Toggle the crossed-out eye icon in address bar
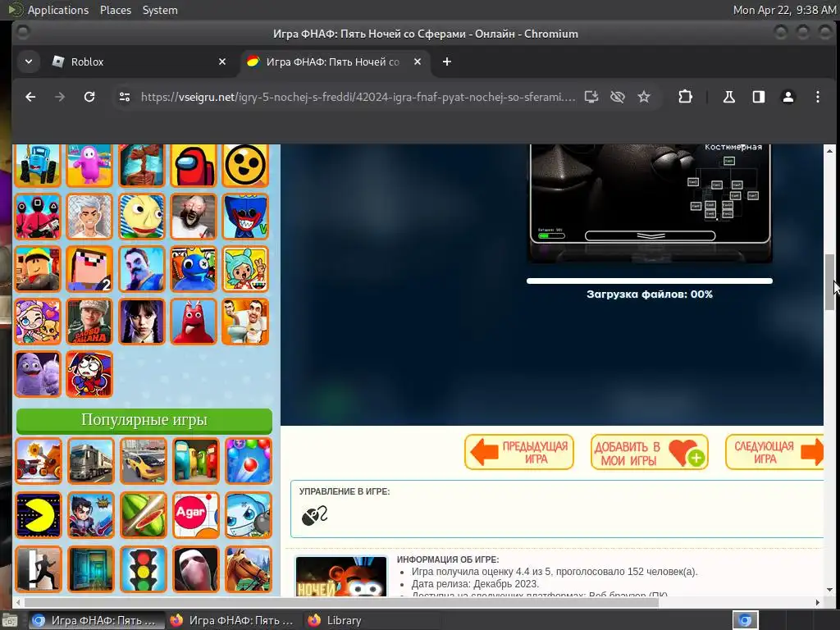The height and width of the screenshot is (630, 840). (618, 97)
